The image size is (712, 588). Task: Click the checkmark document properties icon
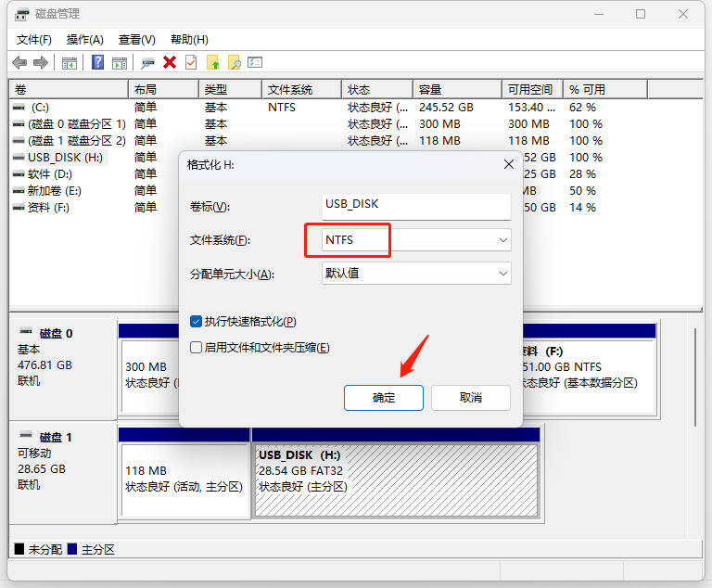point(191,62)
